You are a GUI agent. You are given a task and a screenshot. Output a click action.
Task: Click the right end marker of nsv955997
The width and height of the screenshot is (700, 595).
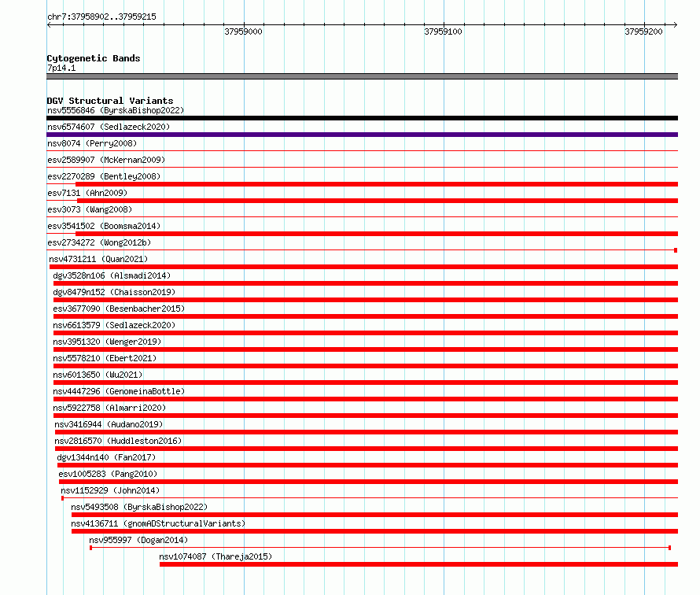point(669,548)
